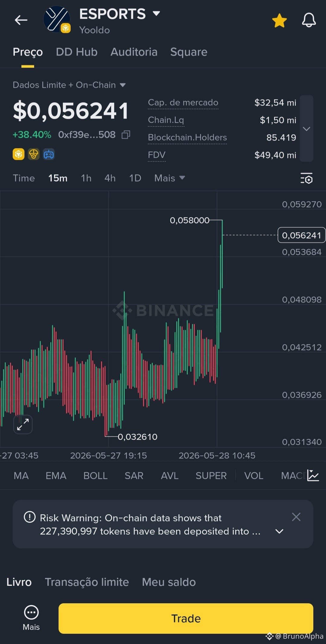Screen dimensions: 326x644
Task: Tap the Yooldo project name
Action: 94,30
